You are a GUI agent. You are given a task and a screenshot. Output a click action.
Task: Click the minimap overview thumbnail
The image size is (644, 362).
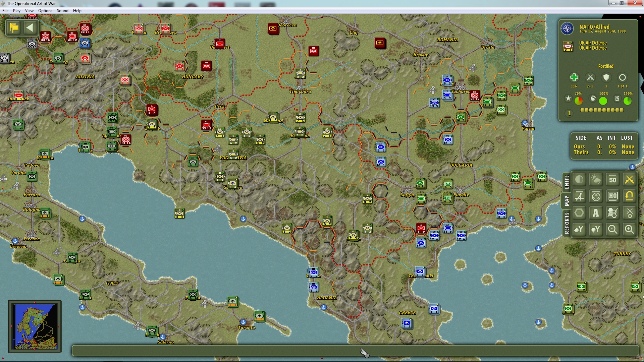(x=35, y=326)
